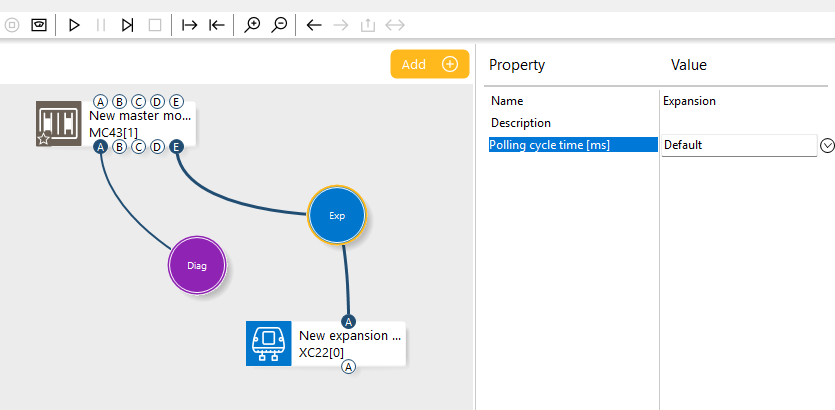
Task: Open the Polling cycle time dropdown arrow
Action: tap(826, 145)
